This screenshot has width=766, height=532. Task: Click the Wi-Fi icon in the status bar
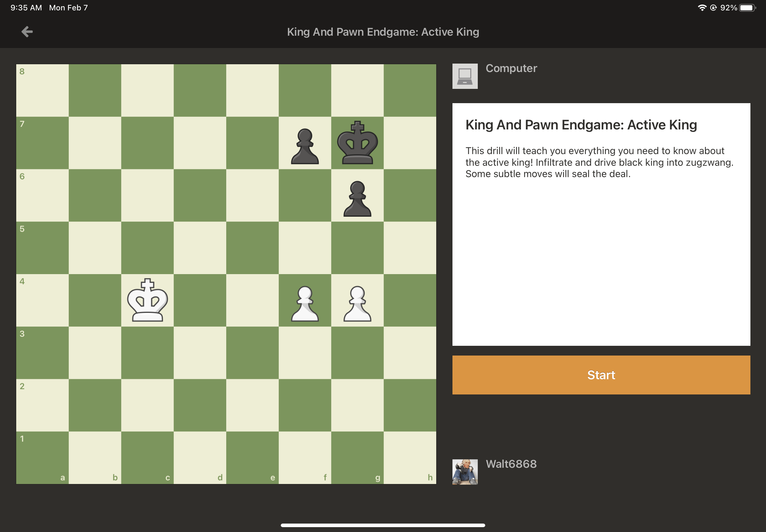tap(703, 7)
